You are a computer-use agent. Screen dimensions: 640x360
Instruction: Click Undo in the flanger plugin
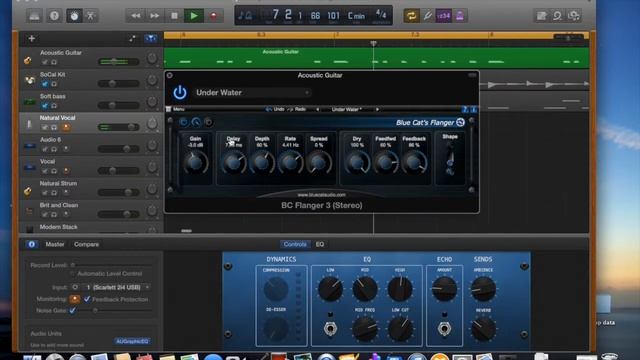pos(275,109)
